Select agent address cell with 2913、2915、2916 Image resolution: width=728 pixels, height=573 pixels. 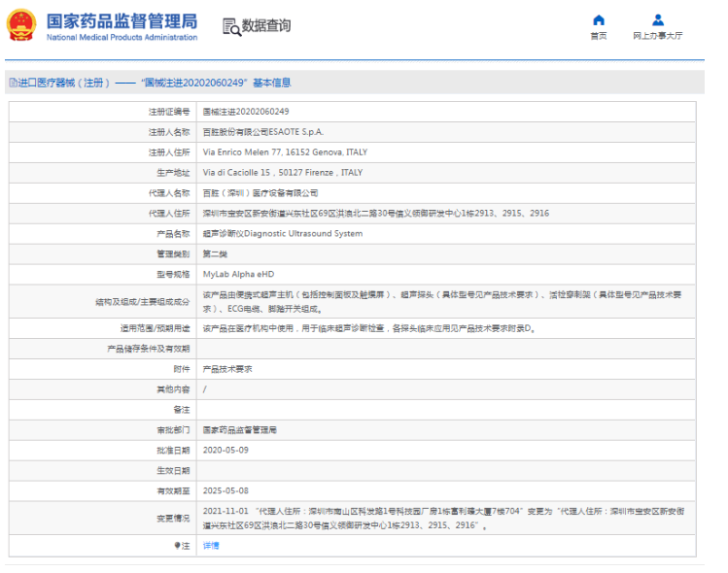pos(375,214)
